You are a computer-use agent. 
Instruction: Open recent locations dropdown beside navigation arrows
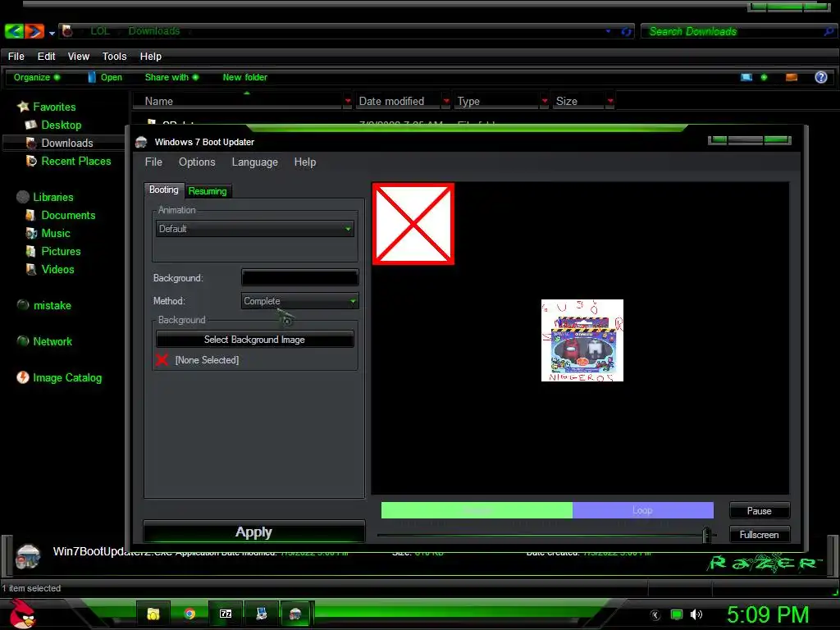(52, 33)
